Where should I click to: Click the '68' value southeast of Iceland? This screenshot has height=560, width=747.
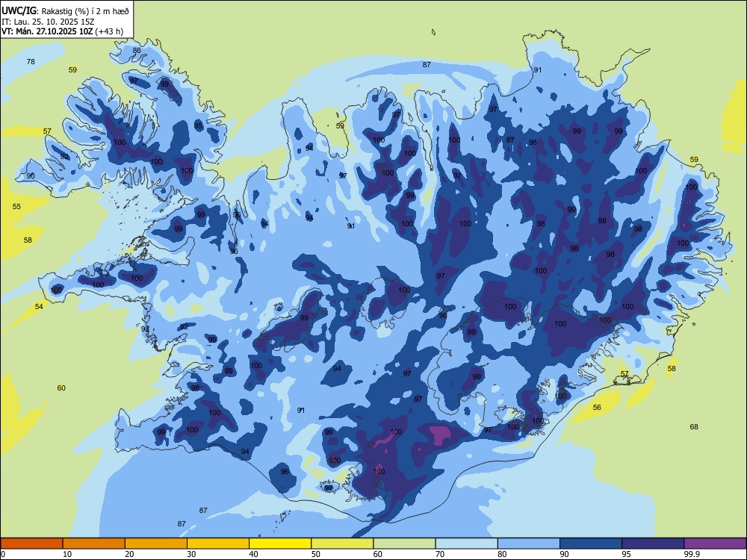point(694,426)
